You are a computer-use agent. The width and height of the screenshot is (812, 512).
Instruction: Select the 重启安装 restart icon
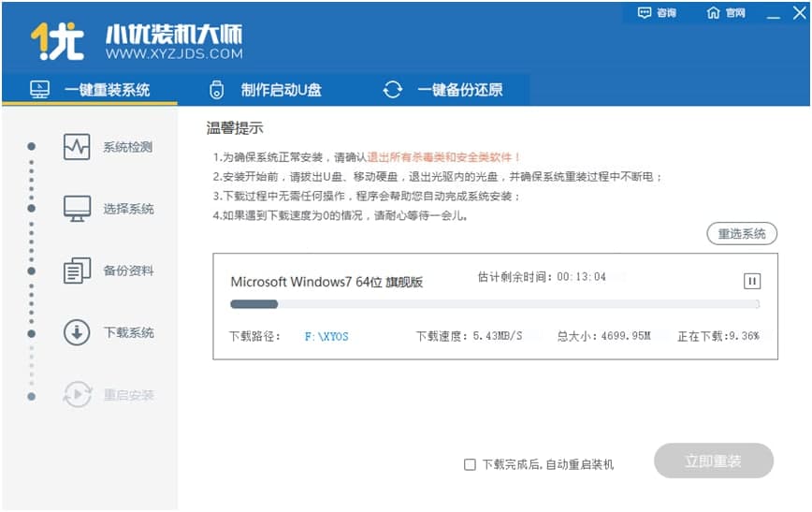pyautogui.click(x=77, y=394)
